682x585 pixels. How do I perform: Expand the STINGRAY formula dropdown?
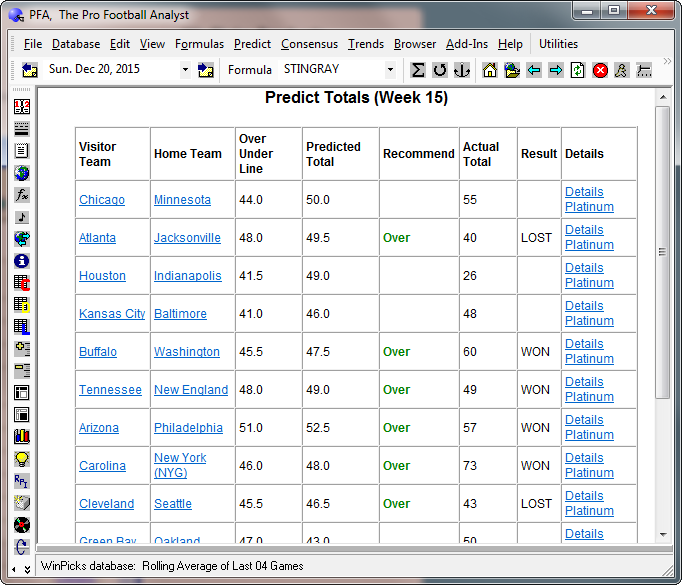pos(390,70)
